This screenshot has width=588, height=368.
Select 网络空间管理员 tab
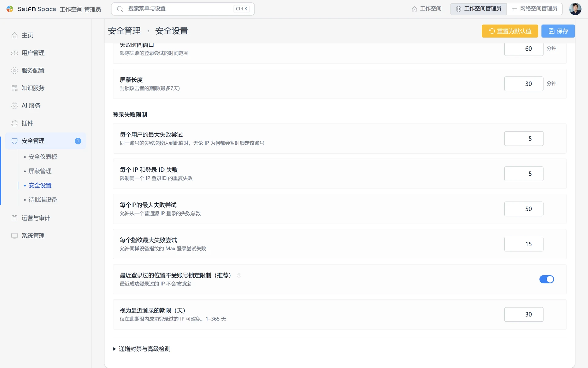(534, 9)
